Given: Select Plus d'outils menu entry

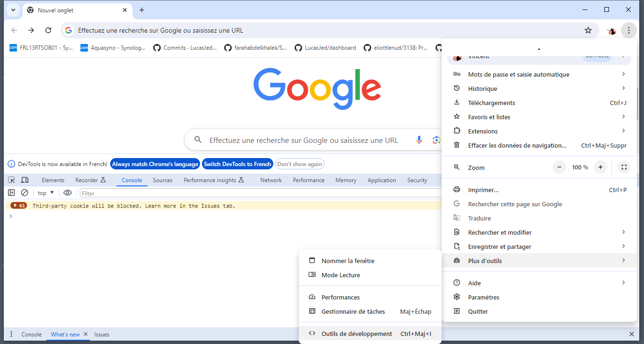Looking at the screenshot, I should tap(539, 261).
